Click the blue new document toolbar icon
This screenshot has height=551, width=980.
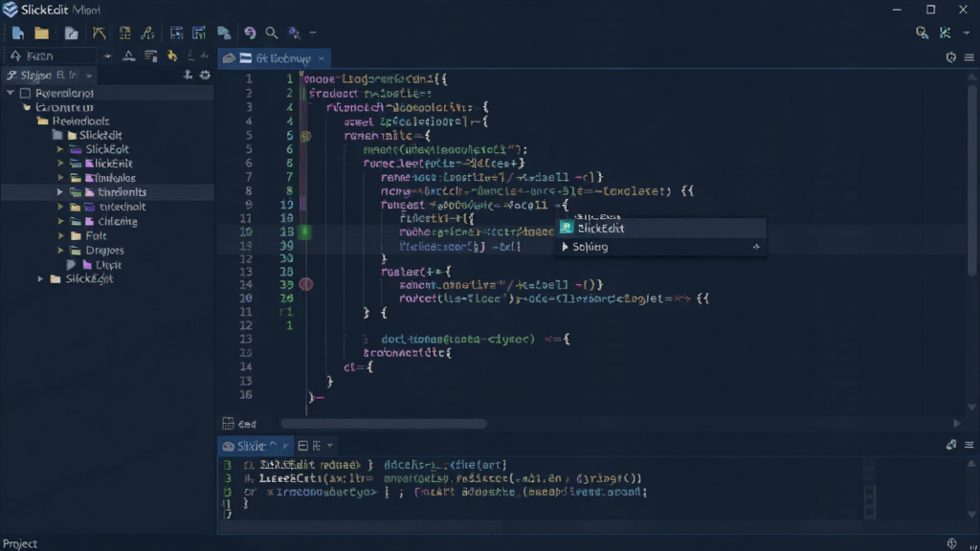pos(17,33)
